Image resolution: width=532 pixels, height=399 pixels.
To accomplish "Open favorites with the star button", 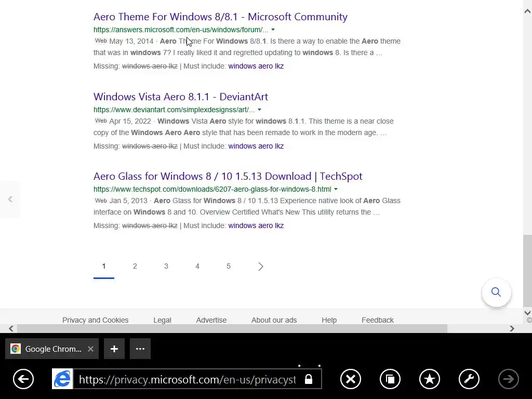I will (430, 379).
